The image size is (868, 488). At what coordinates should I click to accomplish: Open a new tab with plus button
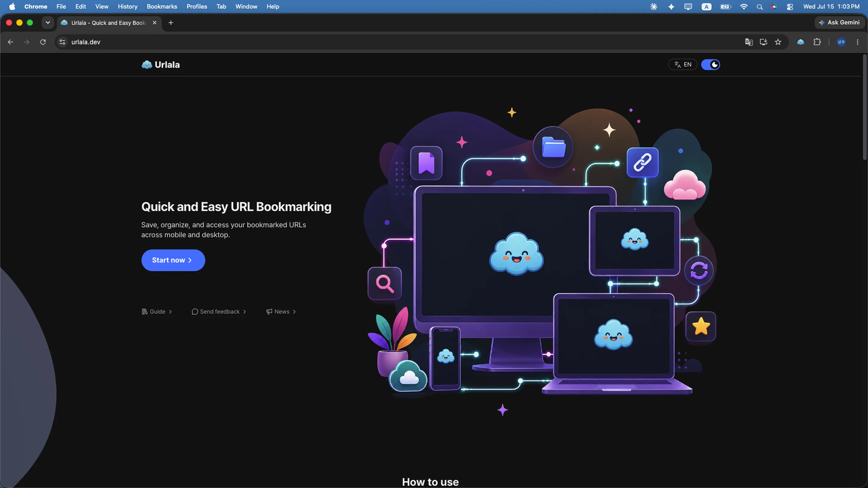171,23
